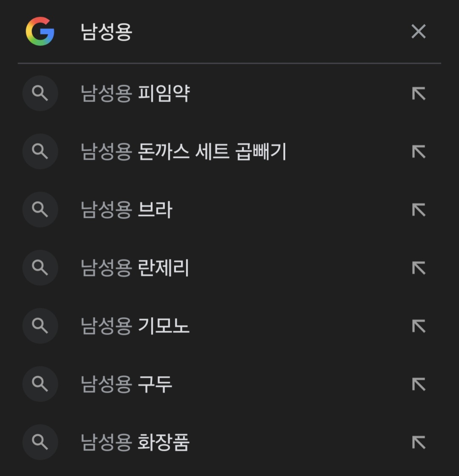Tap the 남성용 구두 suggestion
This screenshot has height=476, width=459.
point(127,384)
